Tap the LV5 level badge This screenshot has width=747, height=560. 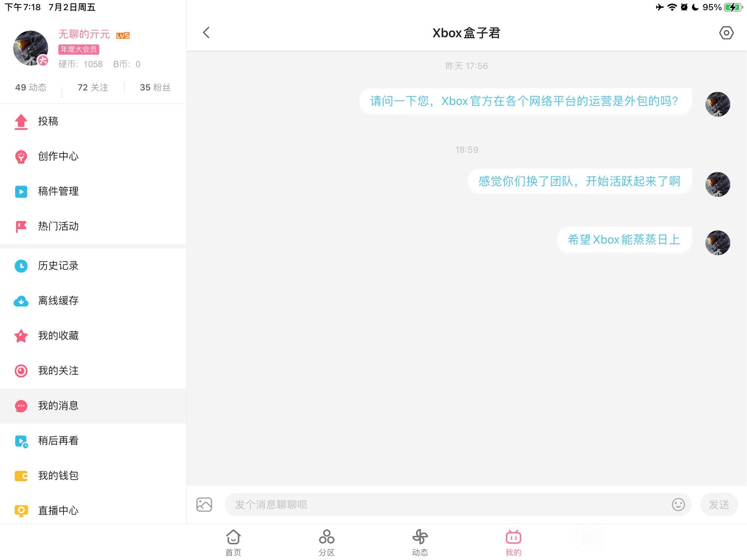click(x=123, y=35)
